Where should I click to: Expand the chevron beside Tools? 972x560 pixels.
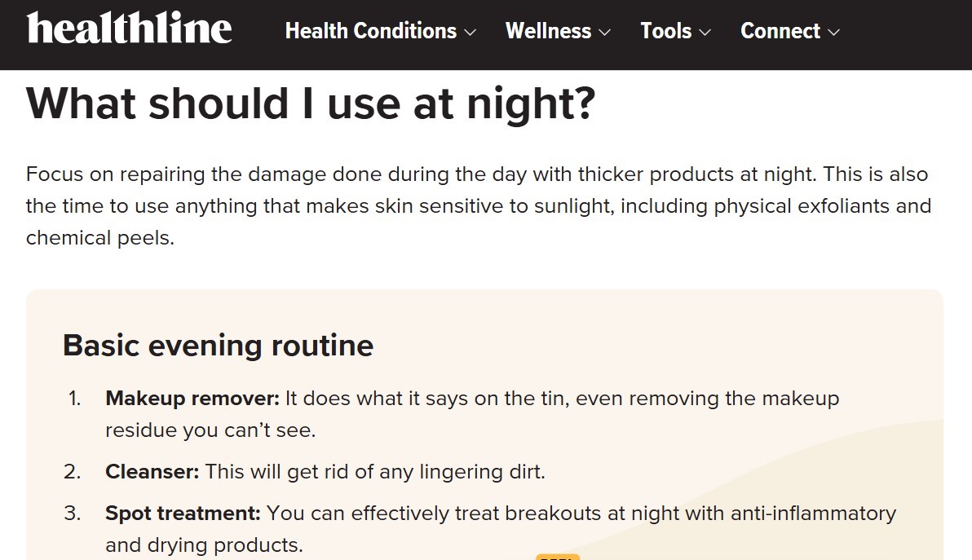click(705, 33)
